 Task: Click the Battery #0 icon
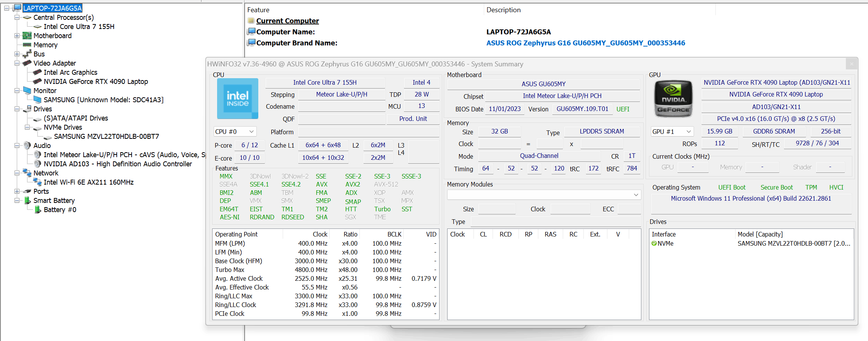point(37,209)
